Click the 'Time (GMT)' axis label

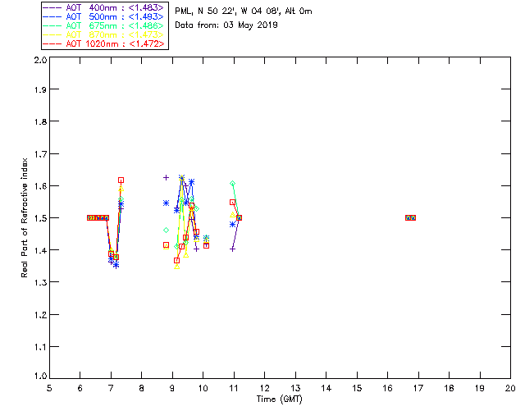coord(279,399)
